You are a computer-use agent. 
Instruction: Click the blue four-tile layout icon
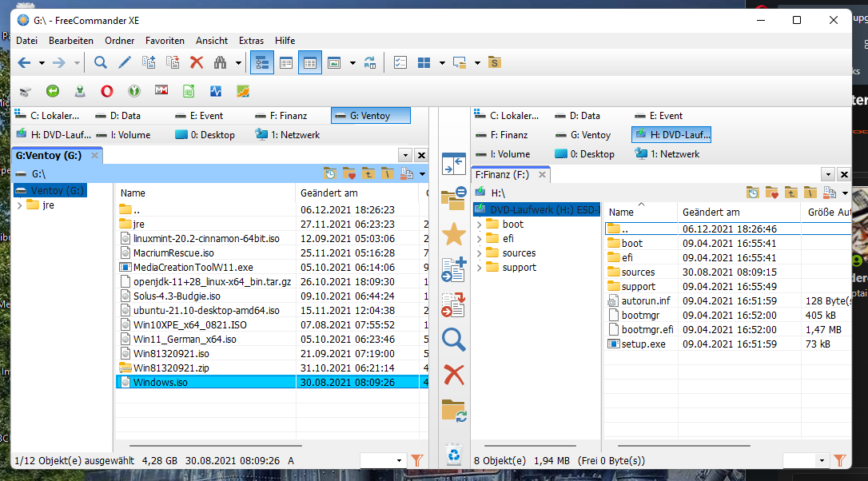pos(424,62)
